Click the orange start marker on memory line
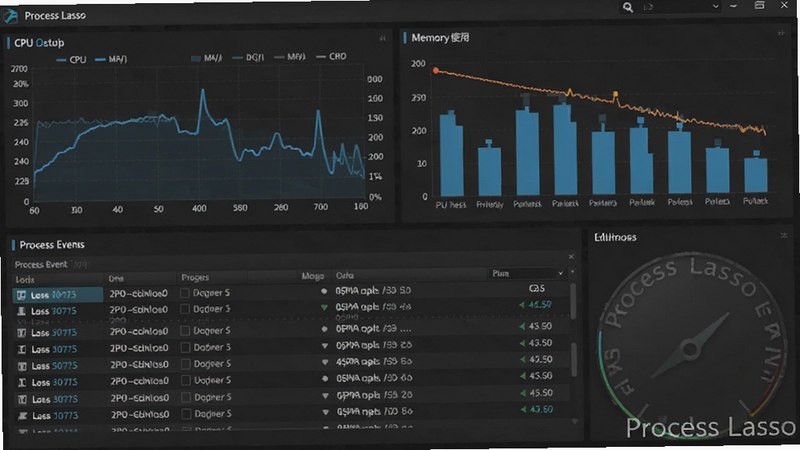800x450 pixels. [435, 71]
